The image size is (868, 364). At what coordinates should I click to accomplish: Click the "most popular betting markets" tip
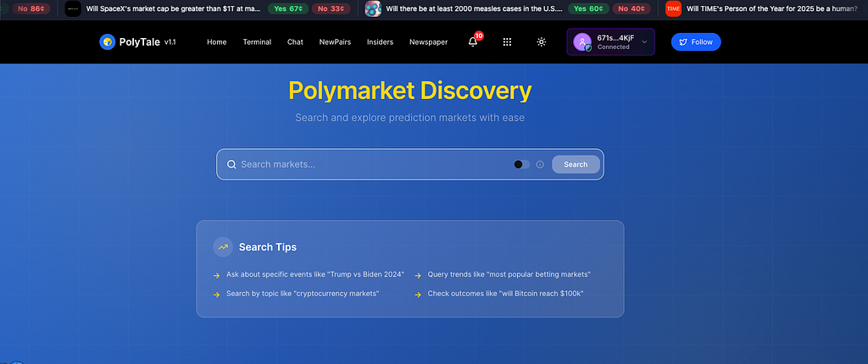click(x=509, y=274)
